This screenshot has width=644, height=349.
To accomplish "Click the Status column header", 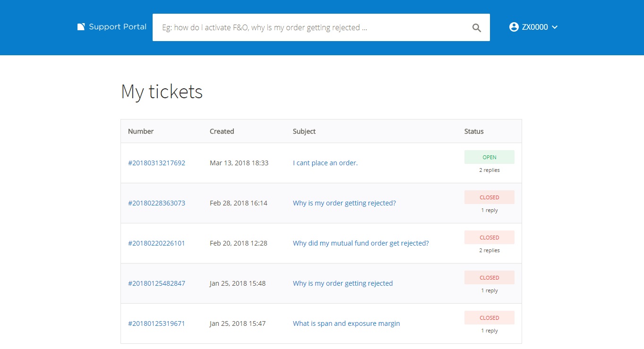I will (x=474, y=131).
